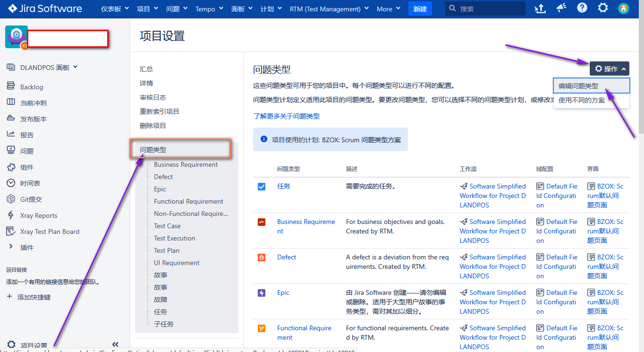Open Backlog in the sidebar

(32, 87)
